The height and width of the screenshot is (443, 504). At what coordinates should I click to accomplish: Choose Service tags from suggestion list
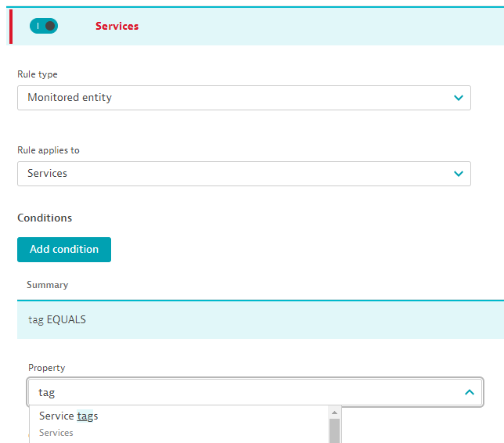69,416
